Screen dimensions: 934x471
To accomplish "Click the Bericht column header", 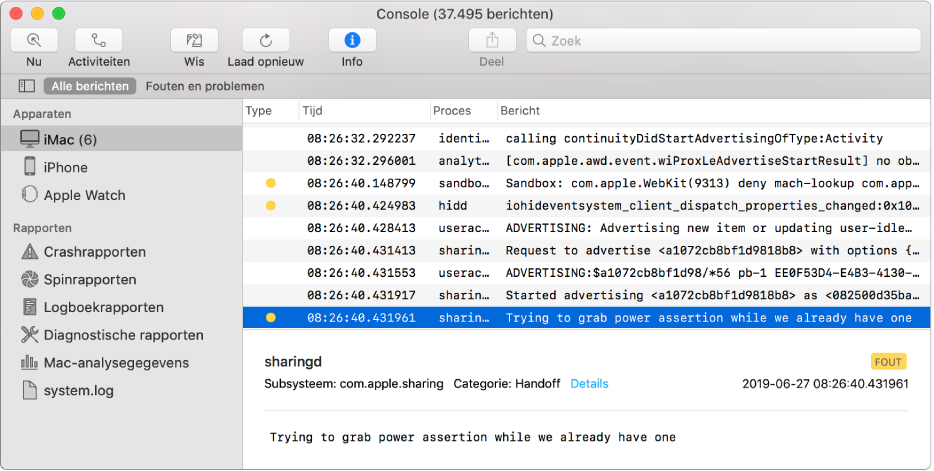I will [520, 111].
